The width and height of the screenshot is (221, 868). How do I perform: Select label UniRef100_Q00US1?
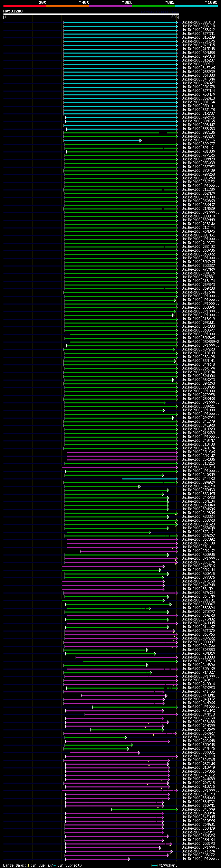[198, 753]
